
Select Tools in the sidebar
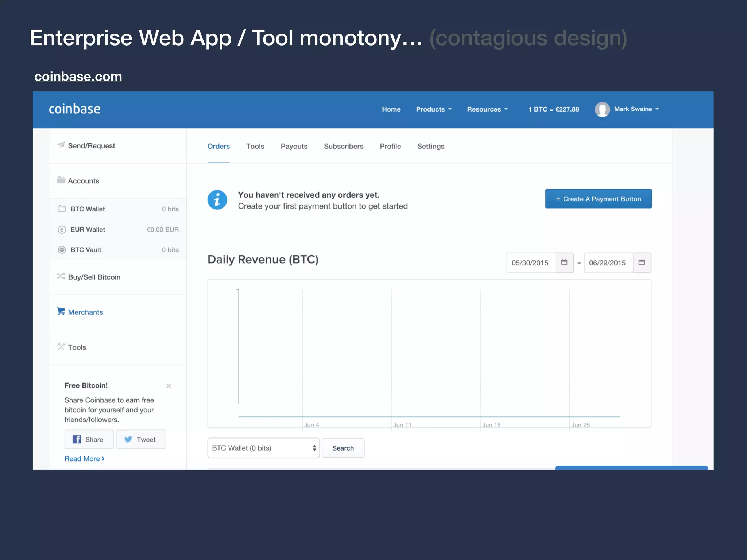[118, 347]
